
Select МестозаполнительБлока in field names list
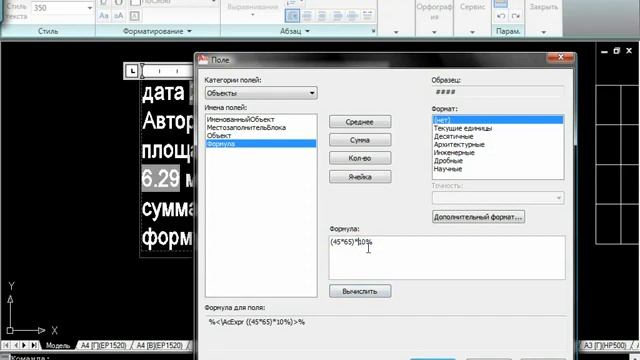[x=261, y=127]
